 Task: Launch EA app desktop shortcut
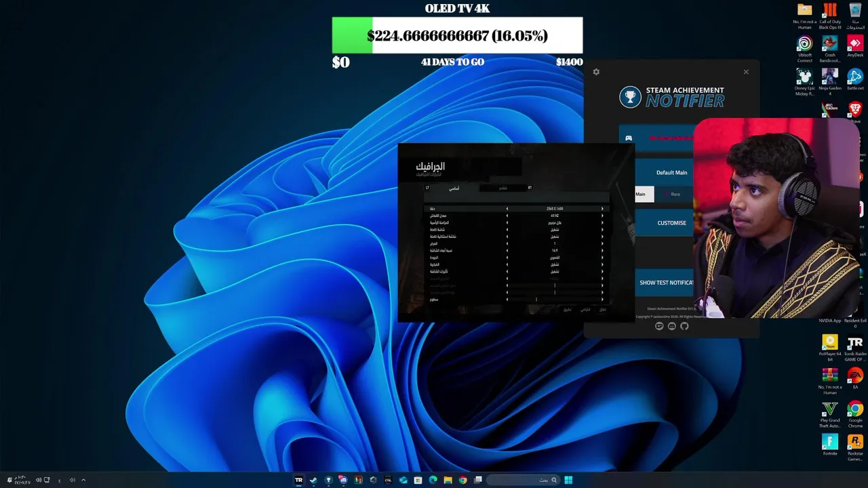[x=855, y=378]
